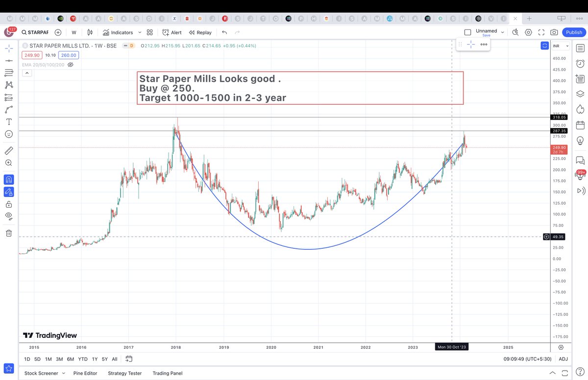This screenshot has width=588, height=380.
Task: Select the 1M date range
Action: [48, 359]
